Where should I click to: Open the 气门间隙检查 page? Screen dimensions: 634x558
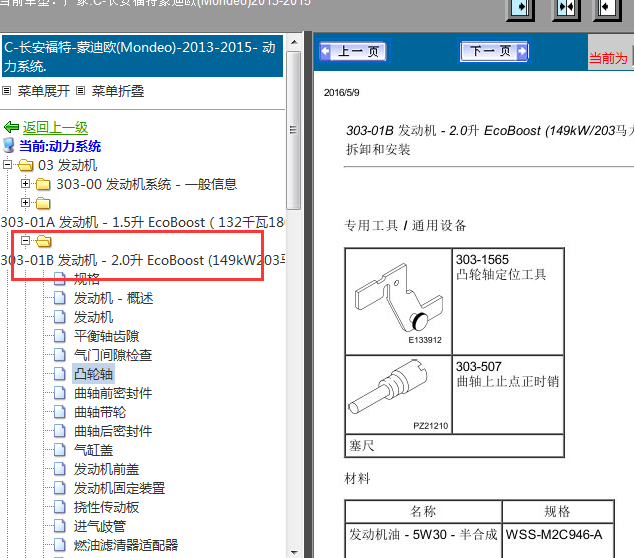[x=113, y=355]
